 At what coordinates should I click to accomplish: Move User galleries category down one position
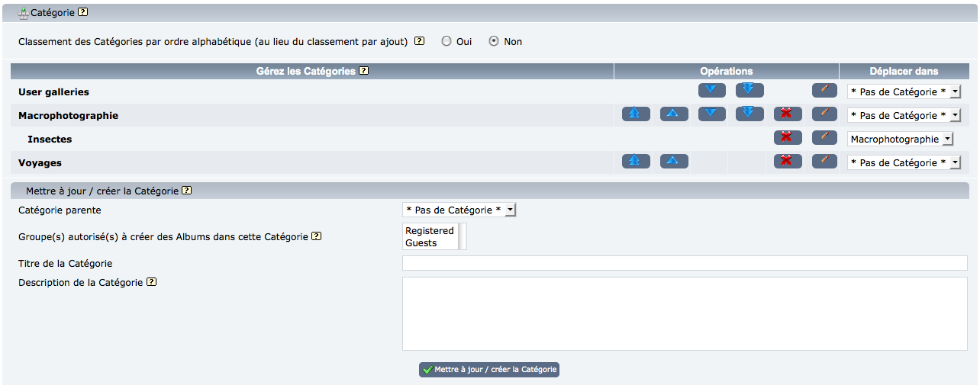click(711, 91)
